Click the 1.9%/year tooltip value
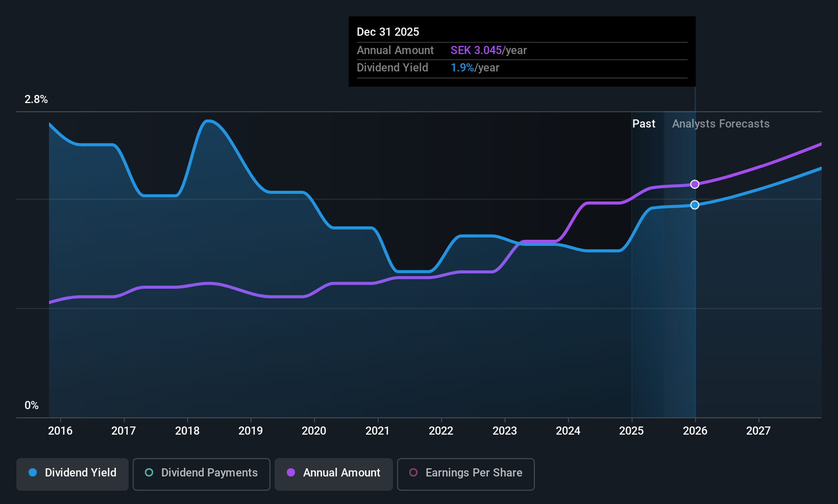Viewport: 838px width, 504px height. click(475, 68)
